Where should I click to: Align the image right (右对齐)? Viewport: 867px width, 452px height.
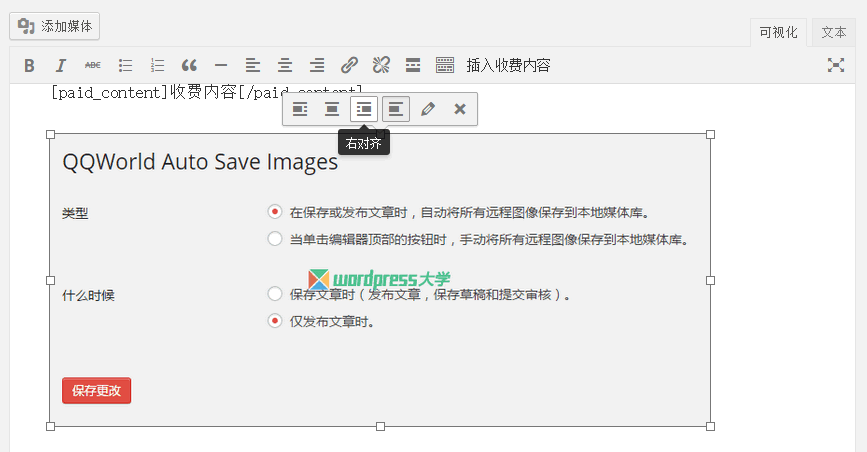364,109
